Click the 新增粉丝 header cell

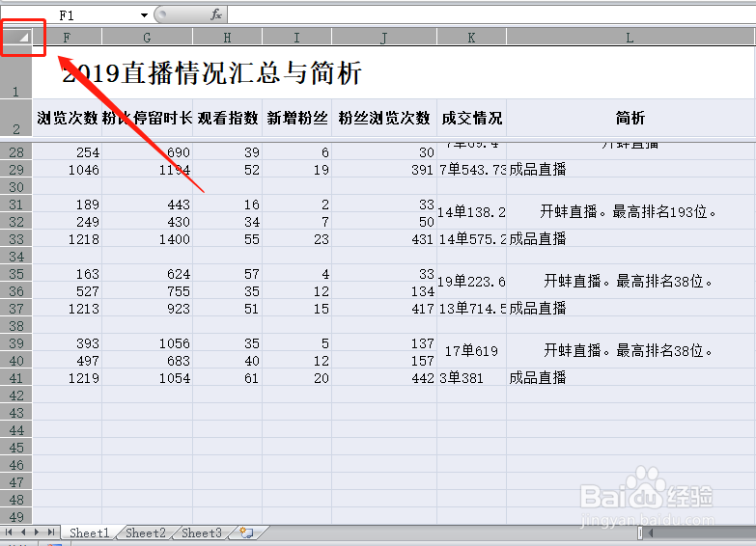(x=296, y=118)
